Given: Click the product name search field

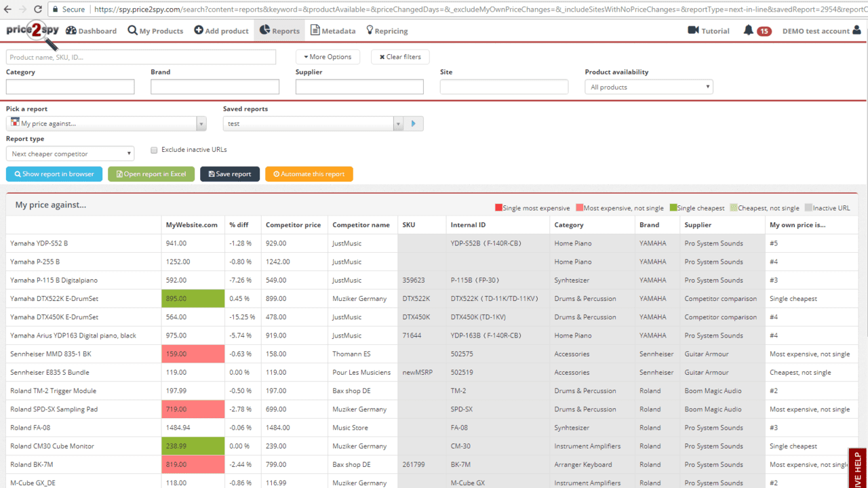Looking at the screenshot, I should tap(141, 57).
